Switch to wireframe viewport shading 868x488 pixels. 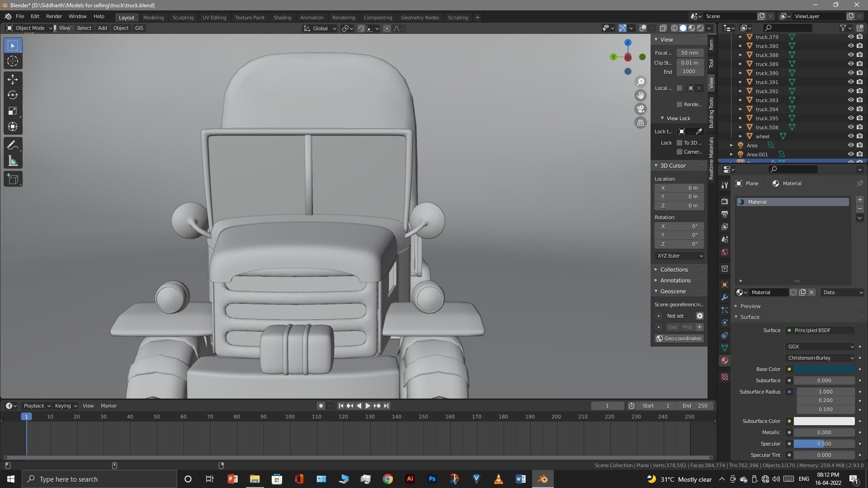tap(674, 28)
